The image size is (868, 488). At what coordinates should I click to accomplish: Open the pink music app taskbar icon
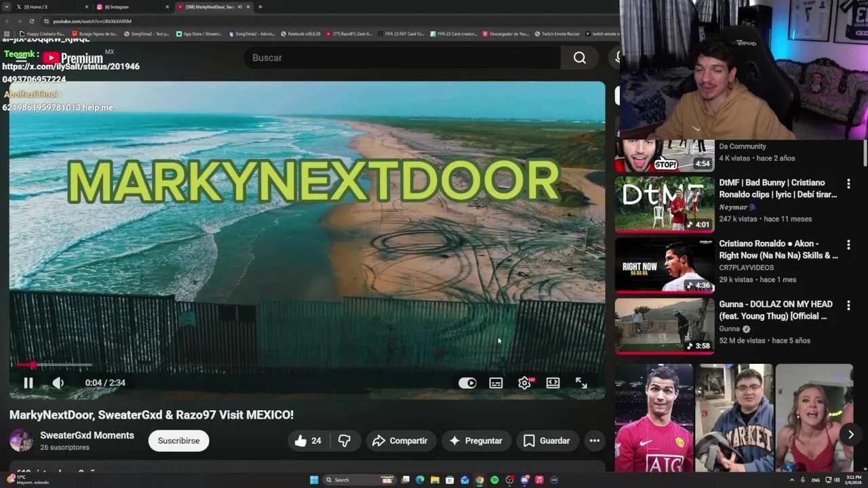click(x=539, y=480)
